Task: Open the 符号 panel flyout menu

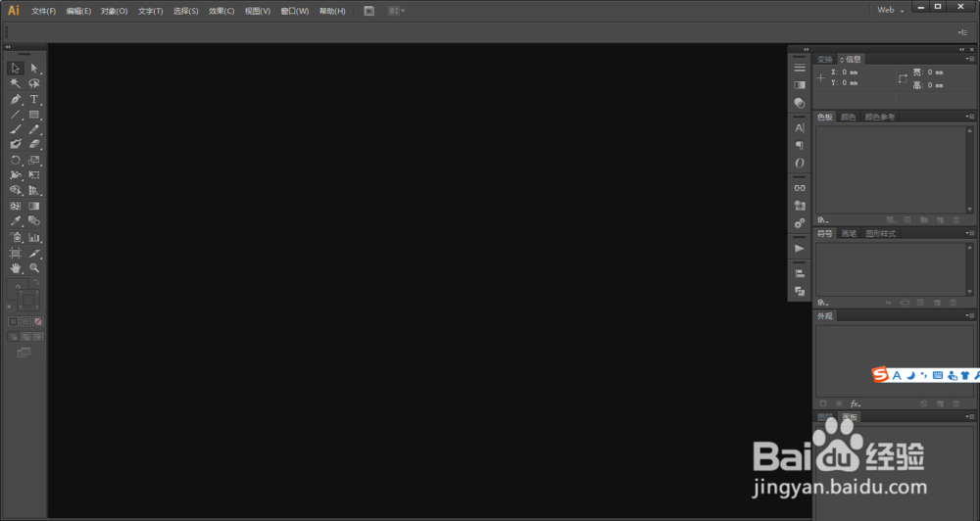Action: [969, 234]
